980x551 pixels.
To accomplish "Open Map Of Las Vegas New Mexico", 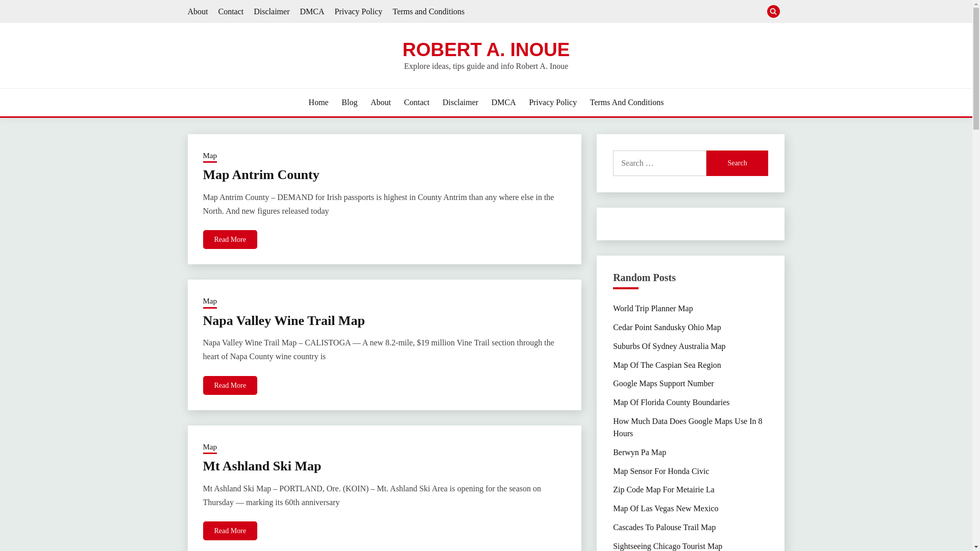I will click(666, 509).
